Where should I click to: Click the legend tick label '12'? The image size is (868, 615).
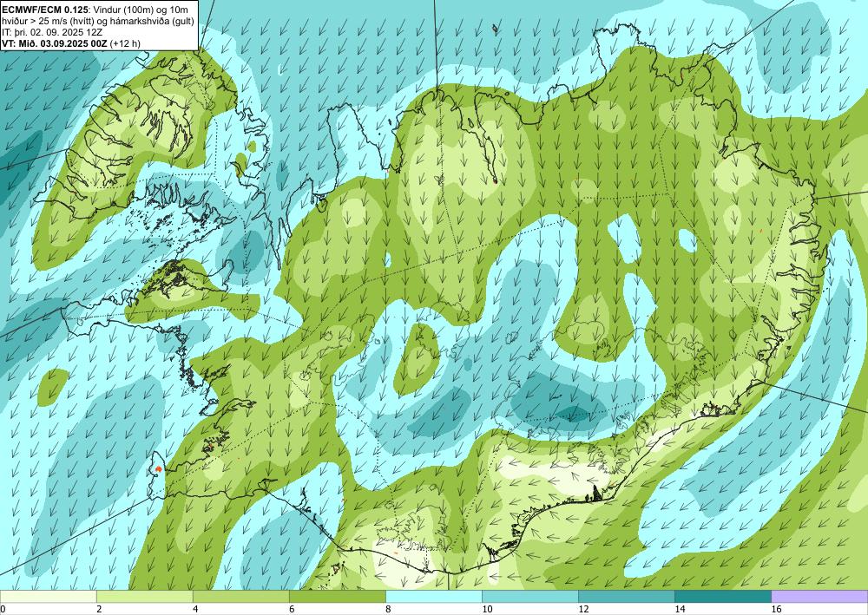[x=583, y=609]
